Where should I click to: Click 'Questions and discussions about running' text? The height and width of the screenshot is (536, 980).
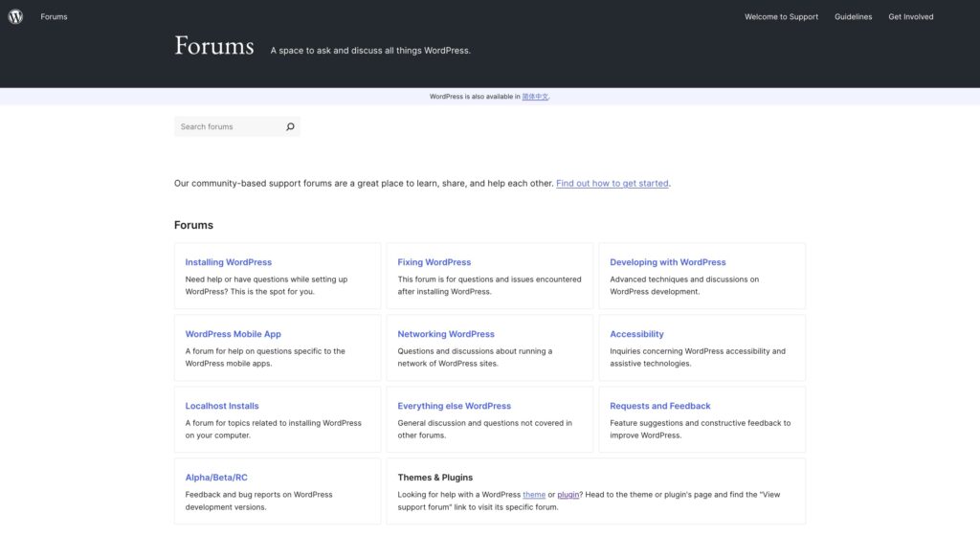point(475,357)
